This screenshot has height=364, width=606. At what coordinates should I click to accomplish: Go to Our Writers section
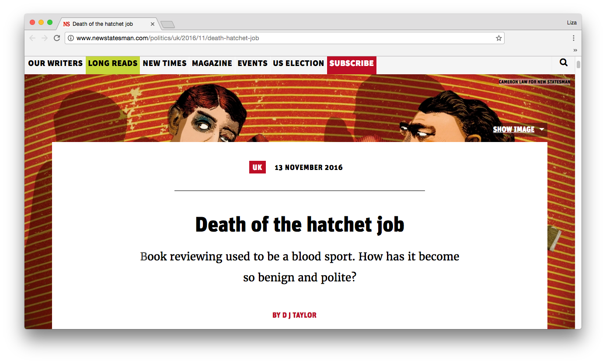[x=55, y=63]
